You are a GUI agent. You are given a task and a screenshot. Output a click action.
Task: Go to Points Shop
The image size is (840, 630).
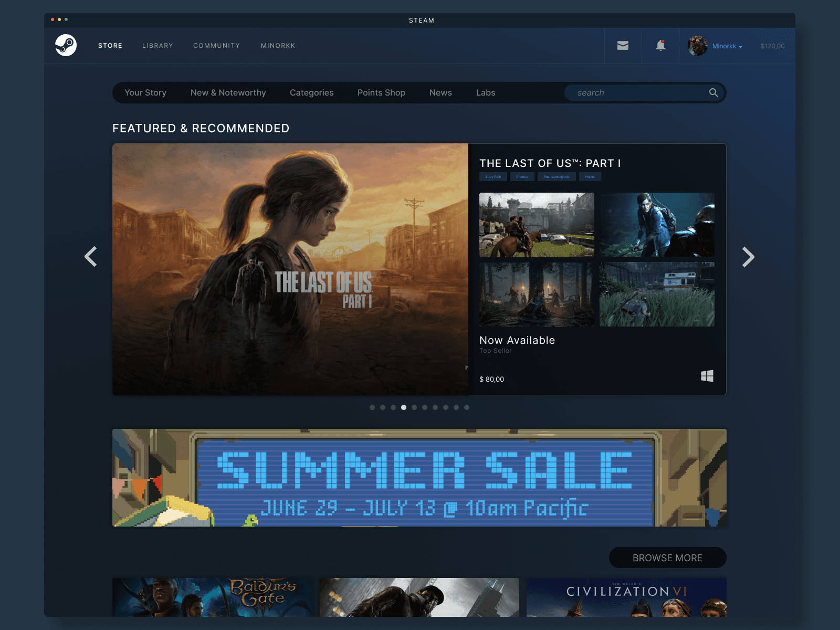[x=381, y=92]
